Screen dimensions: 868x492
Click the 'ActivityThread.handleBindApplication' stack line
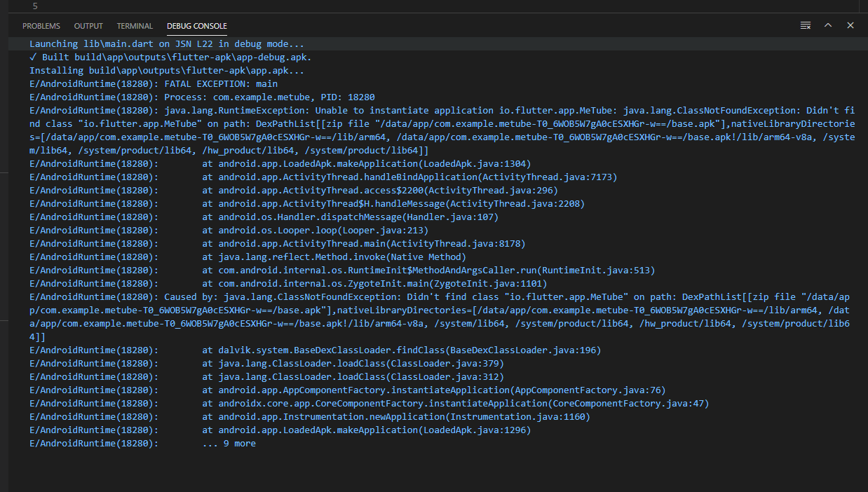pyautogui.click(x=323, y=177)
